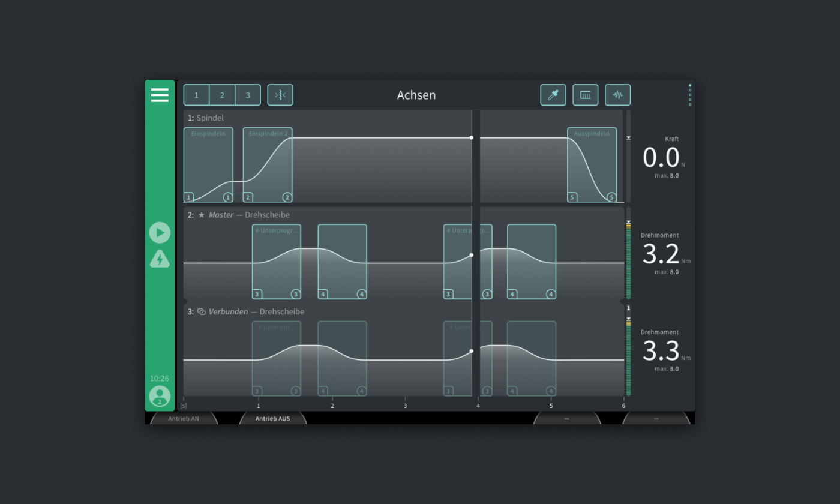Click the page indicator dots
This screenshot has height=504, width=840.
(x=690, y=95)
